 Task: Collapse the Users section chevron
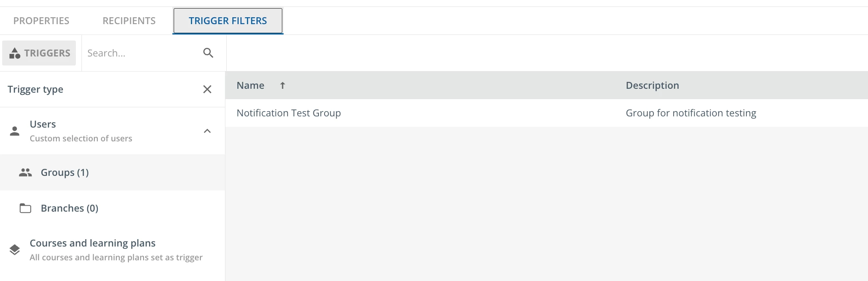pyautogui.click(x=207, y=131)
